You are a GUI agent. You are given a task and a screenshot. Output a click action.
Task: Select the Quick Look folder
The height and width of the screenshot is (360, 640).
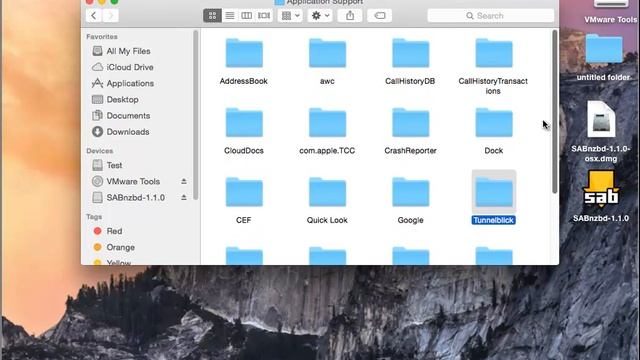pyautogui.click(x=327, y=192)
